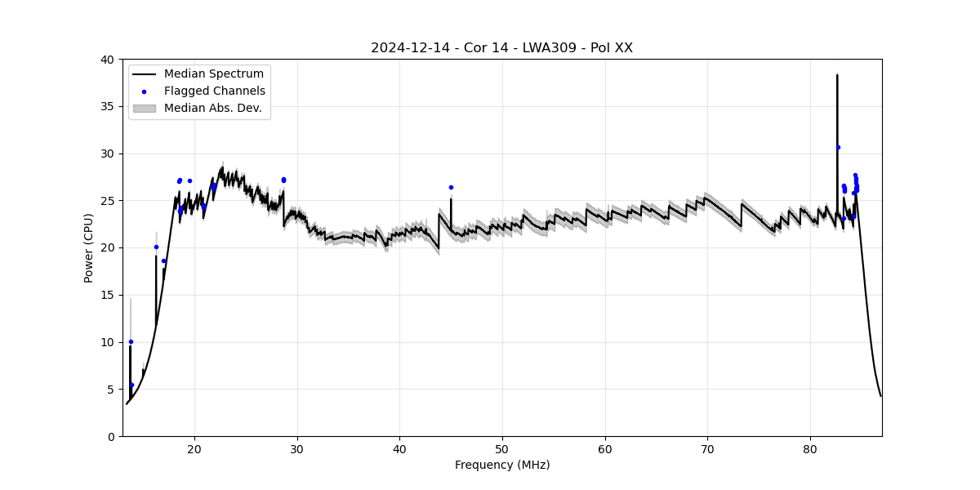
Task: Click the x-axis tick label 80
Action: pyautogui.click(x=810, y=448)
